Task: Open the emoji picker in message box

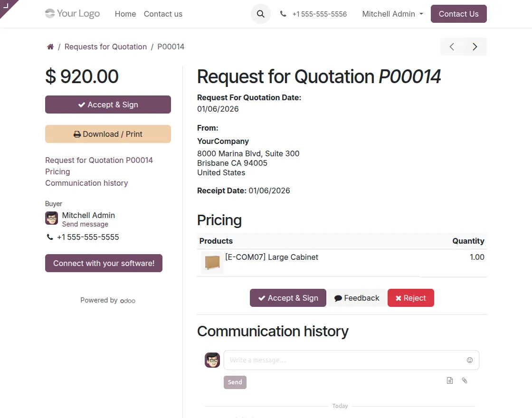Action: [470, 360]
